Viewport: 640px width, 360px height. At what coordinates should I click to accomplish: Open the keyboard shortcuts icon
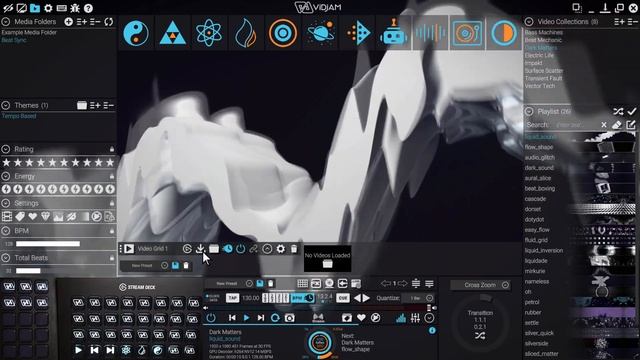click(62, 8)
